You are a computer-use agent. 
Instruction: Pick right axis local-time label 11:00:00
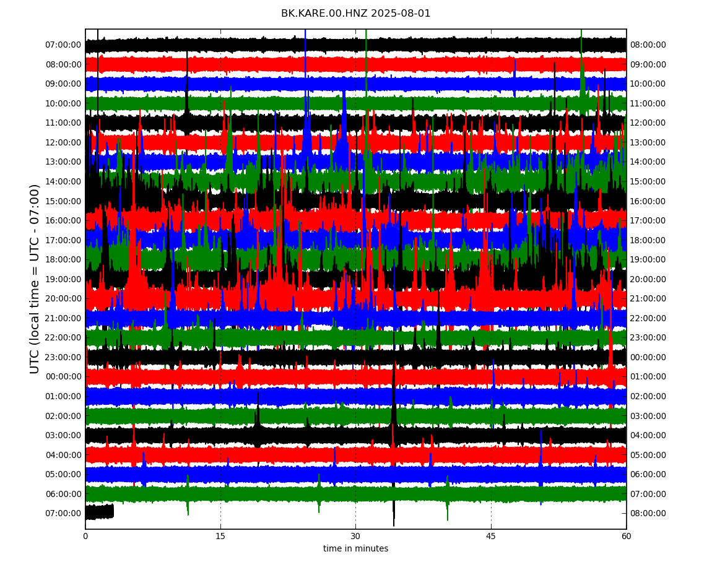tap(648, 103)
